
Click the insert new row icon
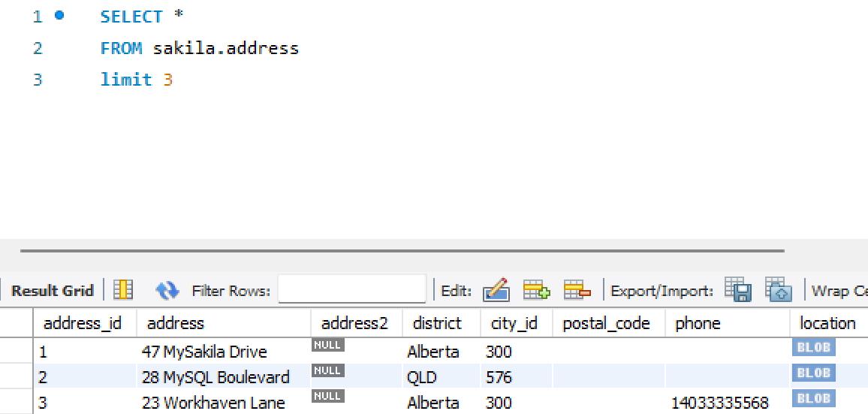(x=536, y=290)
